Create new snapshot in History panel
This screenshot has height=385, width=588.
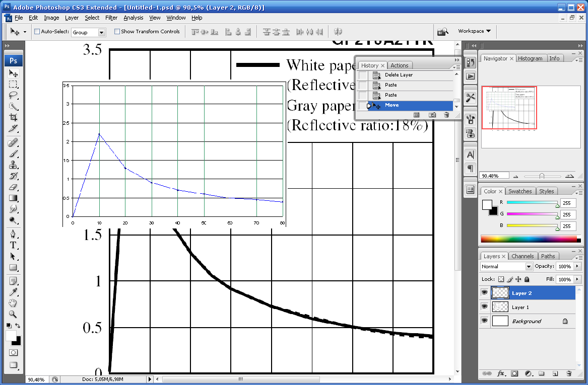click(432, 115)
